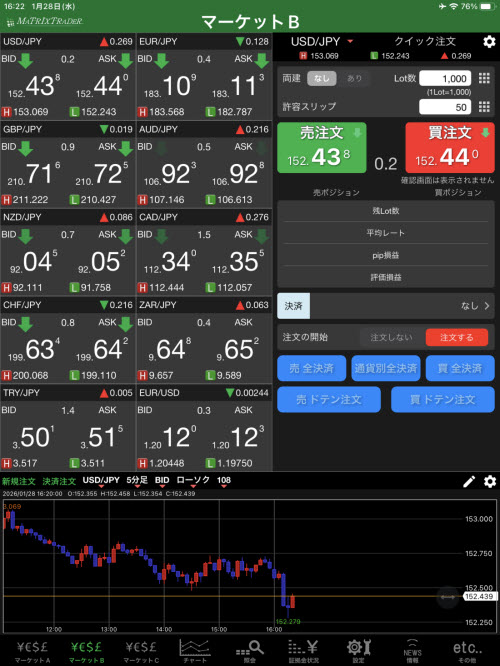Tap 売ドテン注文 button
This screenshot has width=500, height=666.
329,400
